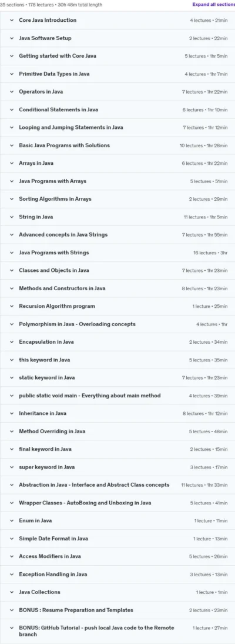Select Sorting Algorithms in Arrays section title
The image size is (235, 644).
point(55,199)
